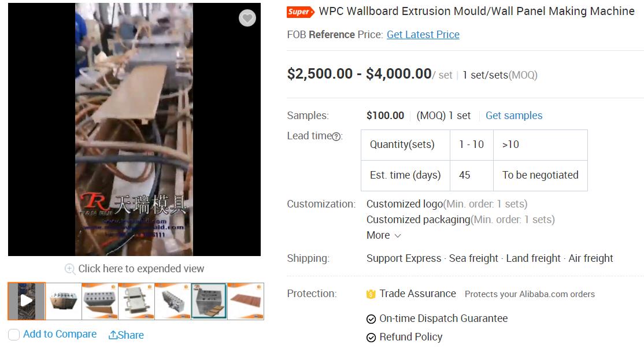Image resolution: width=644 pixels, height=352 pixels.
Task: Click the Lead time help question icon
Action: (336, 137)
